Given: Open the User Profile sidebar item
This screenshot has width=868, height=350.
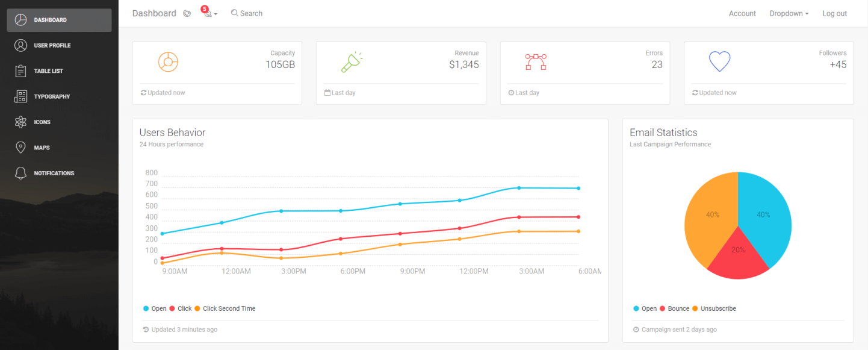Looking at the screenshot, I should (52, 45).
